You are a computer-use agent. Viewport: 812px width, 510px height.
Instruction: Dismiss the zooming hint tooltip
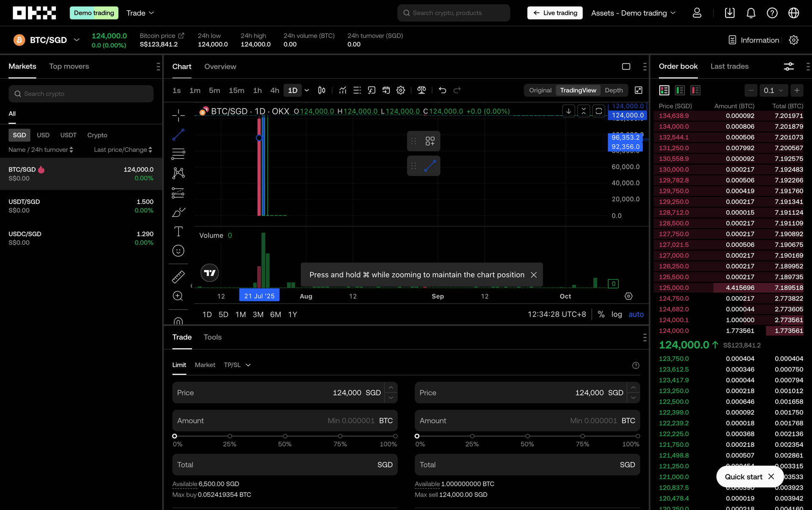pyautogui.click(x=534, y=275)
